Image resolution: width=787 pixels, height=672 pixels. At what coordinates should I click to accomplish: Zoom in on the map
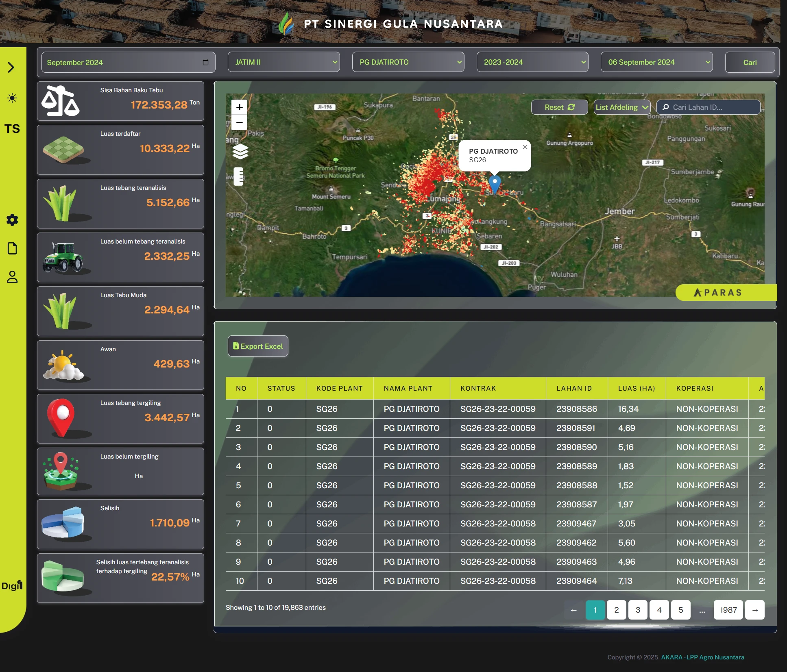pyautogui.click(x=239, y=107)
